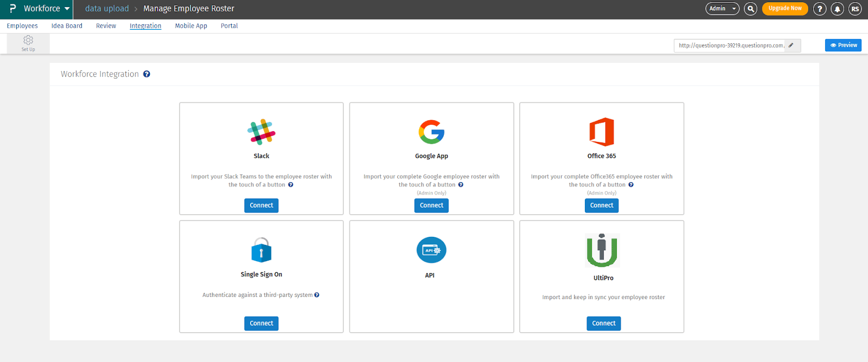This screenshot has height=362, width=868.
Task: Click the API card label
Action: tap(430, 275)
